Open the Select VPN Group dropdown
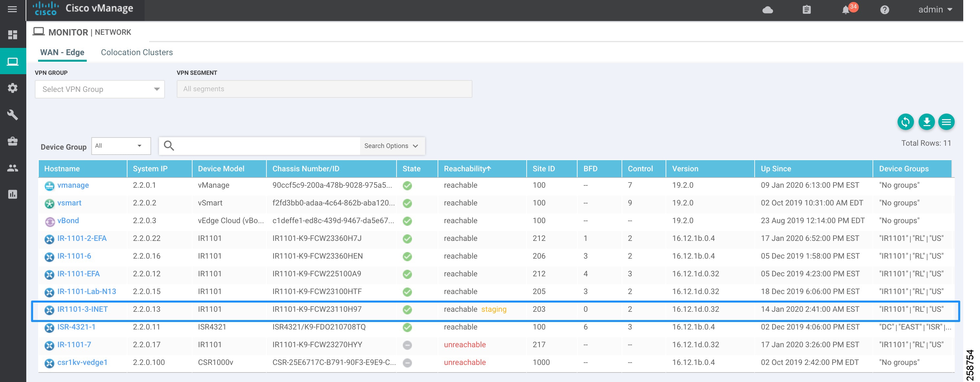 click(x=100, y=89)
